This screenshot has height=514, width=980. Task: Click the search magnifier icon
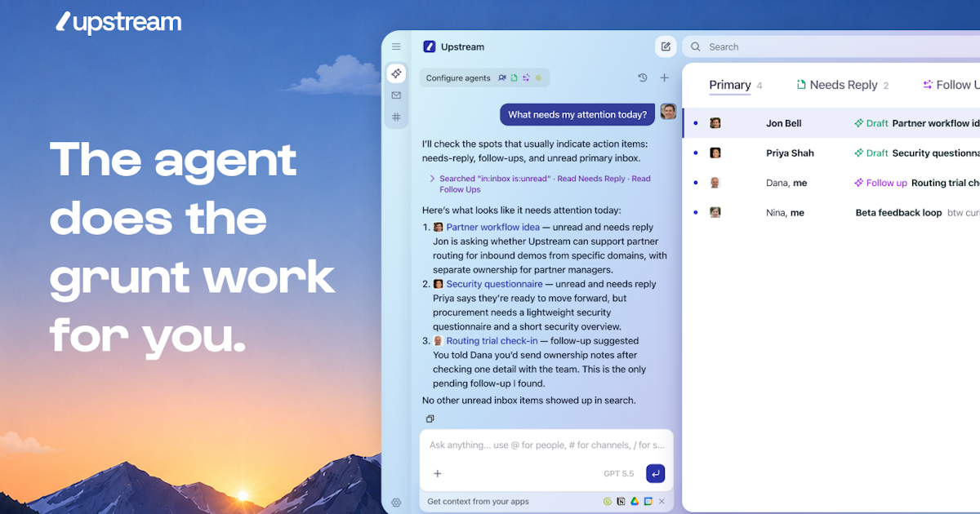[696, 47]
